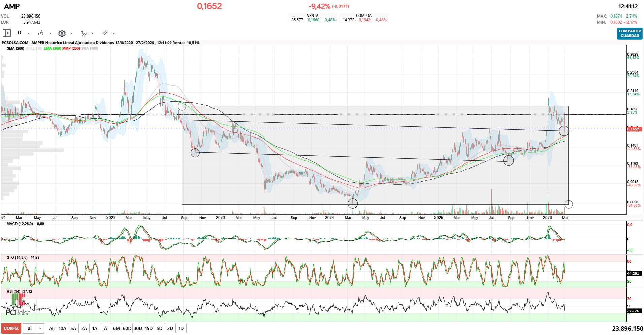Toggle BOLL (20) indicator visibility
Image resolution: width=644 pixels, height=335 pixels.
click(34, 48)
